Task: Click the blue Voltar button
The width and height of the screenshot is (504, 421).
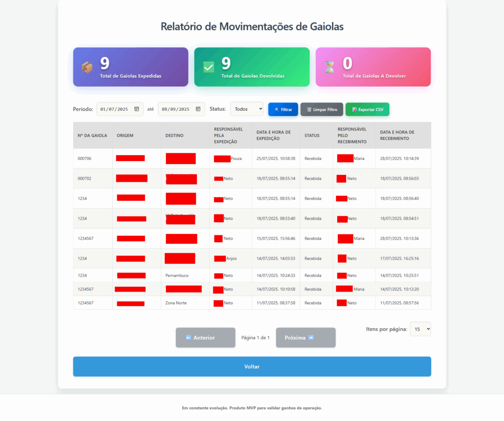Action: pos(252,367)
